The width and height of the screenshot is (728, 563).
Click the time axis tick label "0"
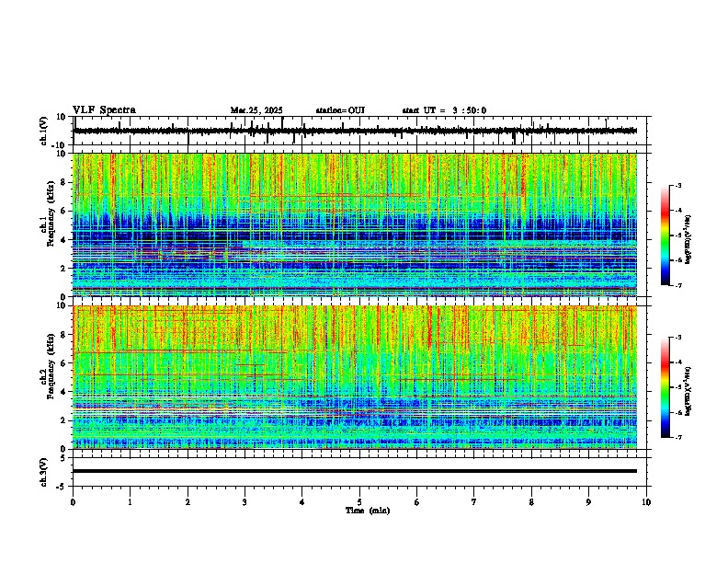point(73,502)
